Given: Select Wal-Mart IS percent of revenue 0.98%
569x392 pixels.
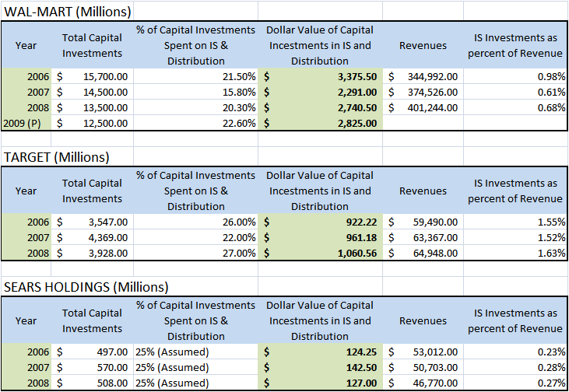Looking at the screenshot, I should click(515, 76).
